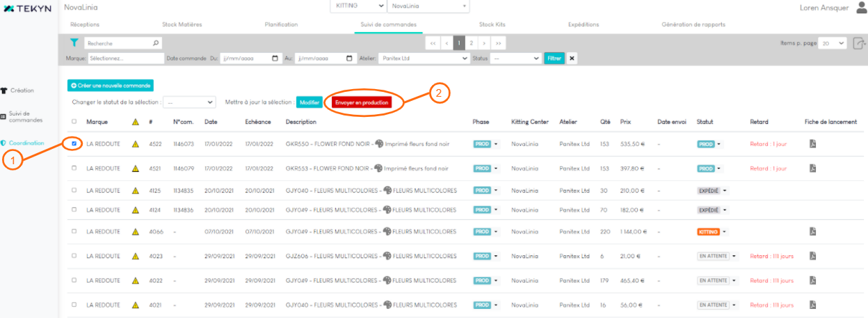This screenshot has width=868, height=318.
Task: Open the KITTING dropdown at top
Action: click(357, 6)
